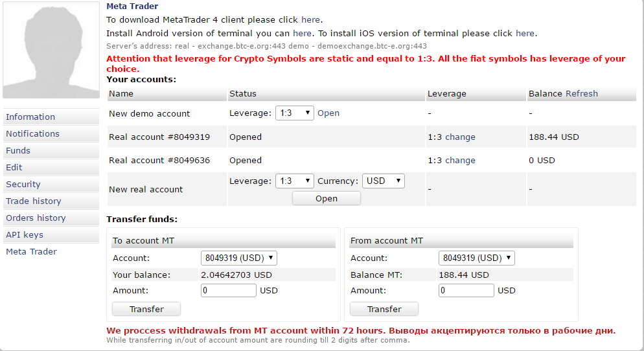Open the Currency dropdown showing USD
This screenshot has width=644, height=351.
383,181
